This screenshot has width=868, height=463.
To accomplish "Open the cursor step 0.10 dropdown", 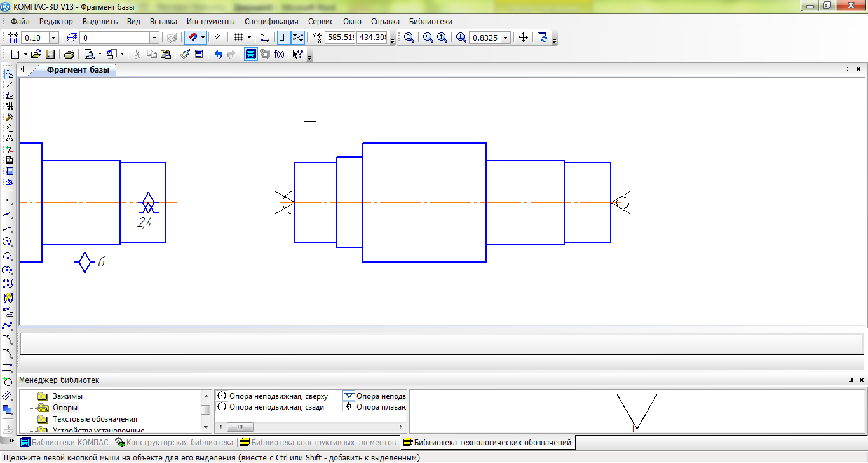I will [53, 38].
